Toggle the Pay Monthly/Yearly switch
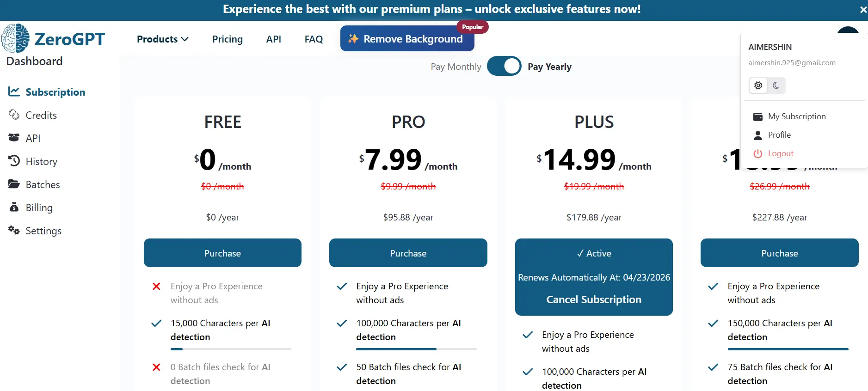Viewport: 868px width, 391px height. (504, 66)
